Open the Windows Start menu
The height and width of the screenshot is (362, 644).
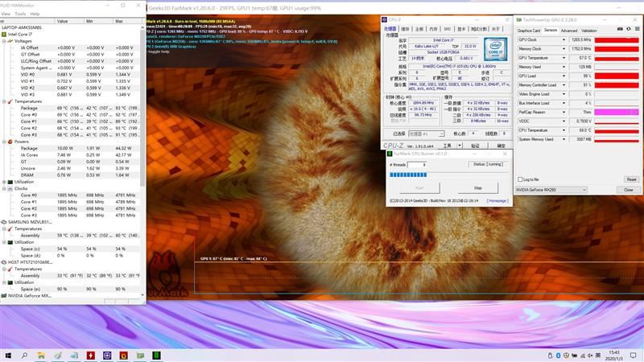[8, 356]
